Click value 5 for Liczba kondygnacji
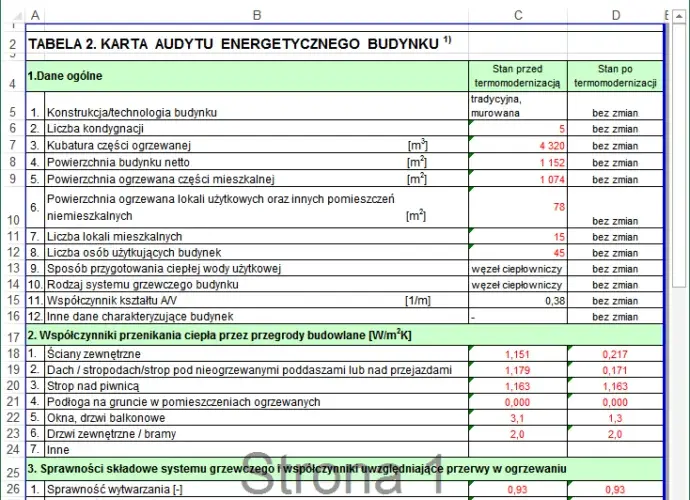690x500 pixels. click(x=518, y=129)
